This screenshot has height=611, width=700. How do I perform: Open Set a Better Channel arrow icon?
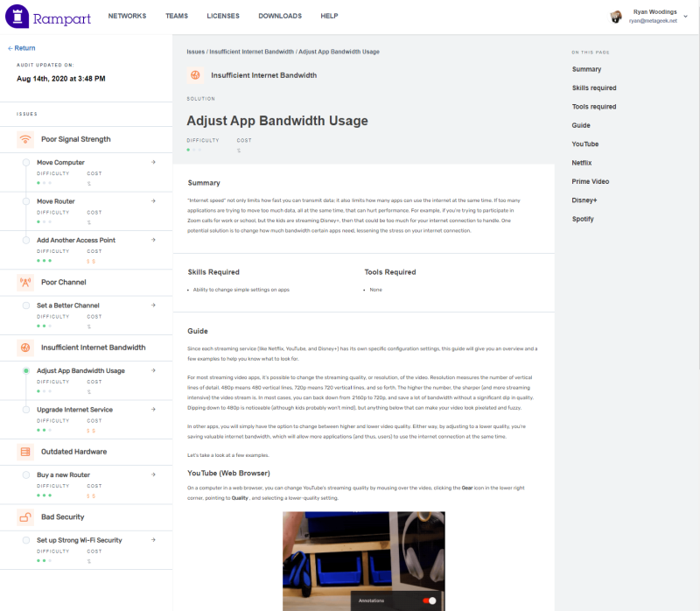click(x=153, y=305)
